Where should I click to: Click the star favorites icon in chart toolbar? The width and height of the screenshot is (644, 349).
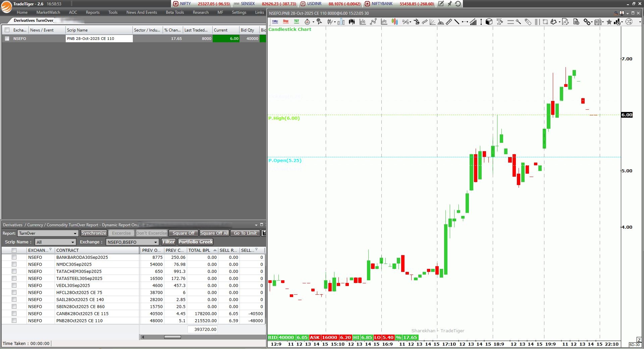609,22
